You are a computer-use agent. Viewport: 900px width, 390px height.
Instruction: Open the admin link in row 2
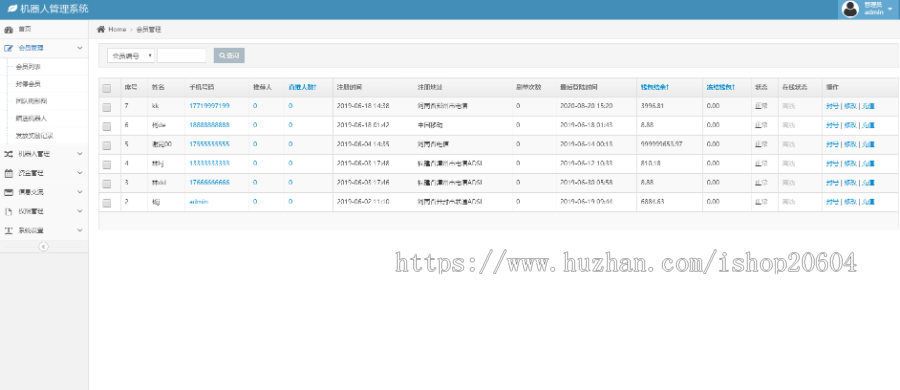pyautogui.click(x=199, y=202)
